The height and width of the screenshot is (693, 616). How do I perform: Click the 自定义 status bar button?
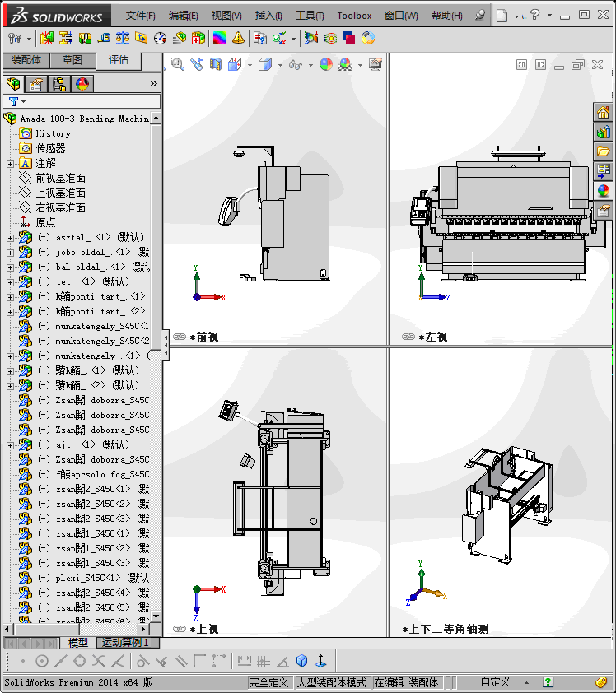495,682
